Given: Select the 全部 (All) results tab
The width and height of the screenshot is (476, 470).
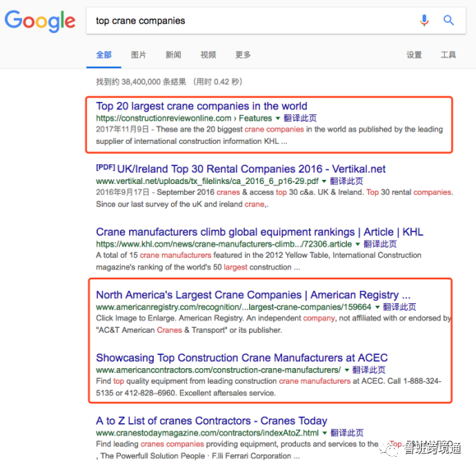Looking at the screenshot, I should 104,55.
